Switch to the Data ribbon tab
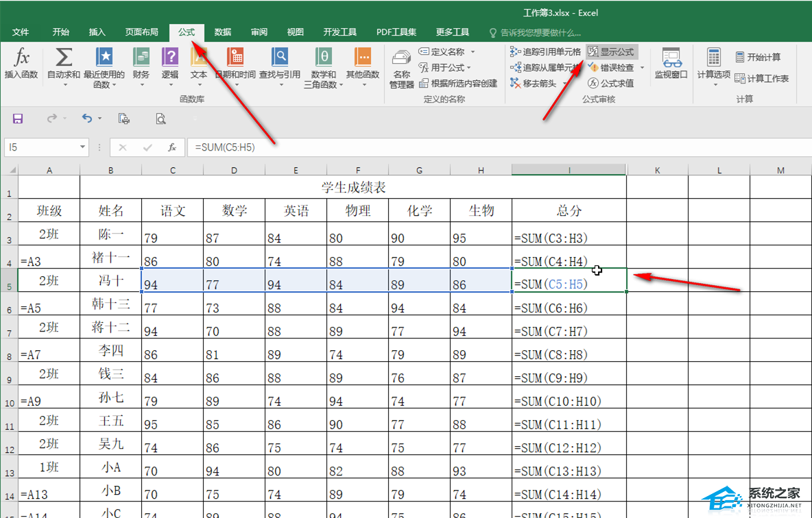The width and height of the screenshot is (812, 518). (x=222, y=32)
